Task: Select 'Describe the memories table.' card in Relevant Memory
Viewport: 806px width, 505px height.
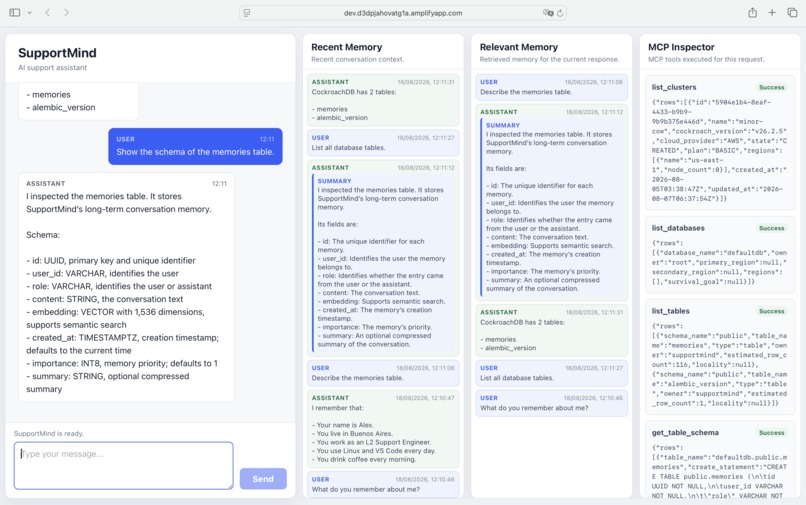Action: (x=552, y=87)
